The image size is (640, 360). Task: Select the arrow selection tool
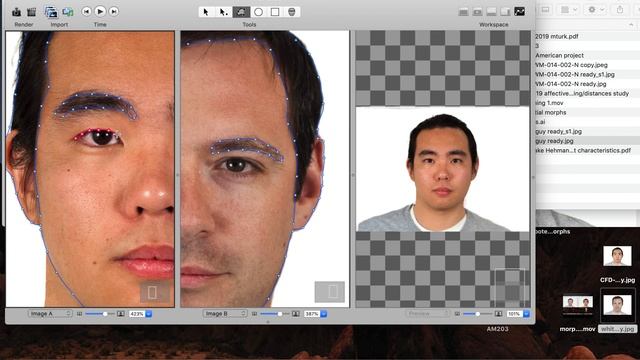(x=206, y=12)
